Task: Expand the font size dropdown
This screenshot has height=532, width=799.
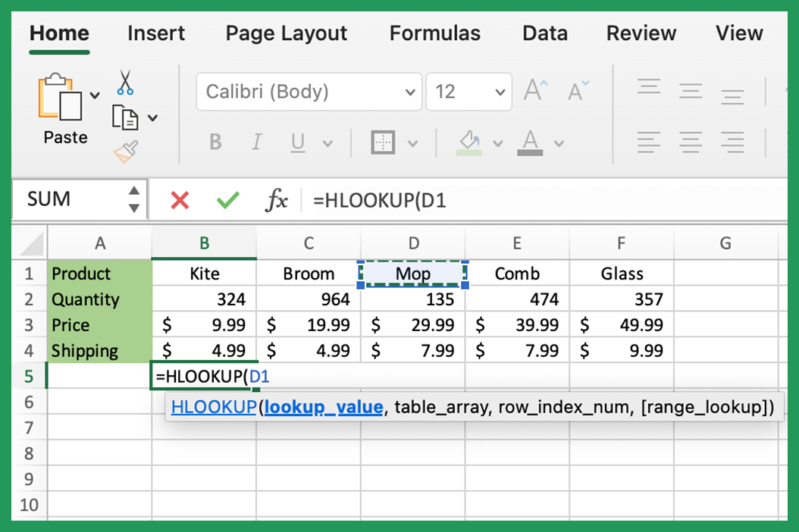Action: 500,92
